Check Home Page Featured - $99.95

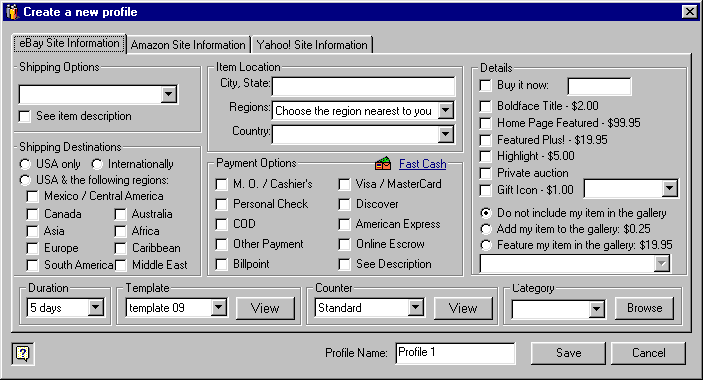[485, 124]
